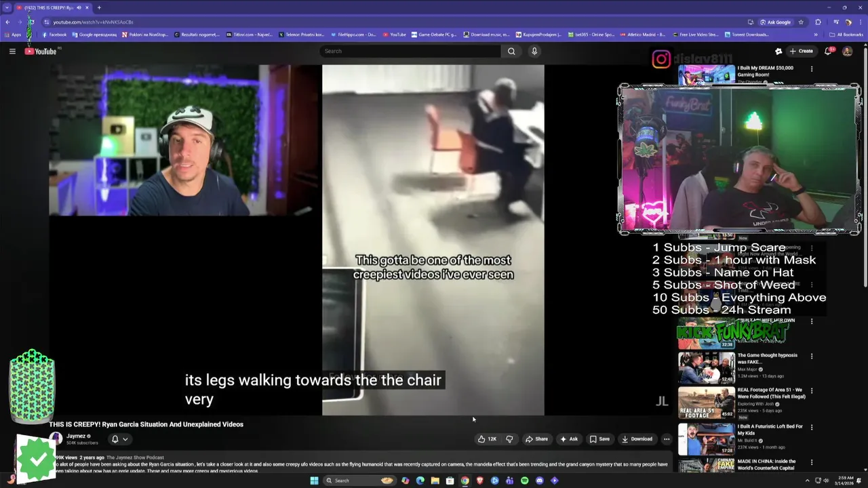Click the Windows taskbar search box
This screenshot has height=488, width=868.
pyautogui.click(x=359, y=481)
